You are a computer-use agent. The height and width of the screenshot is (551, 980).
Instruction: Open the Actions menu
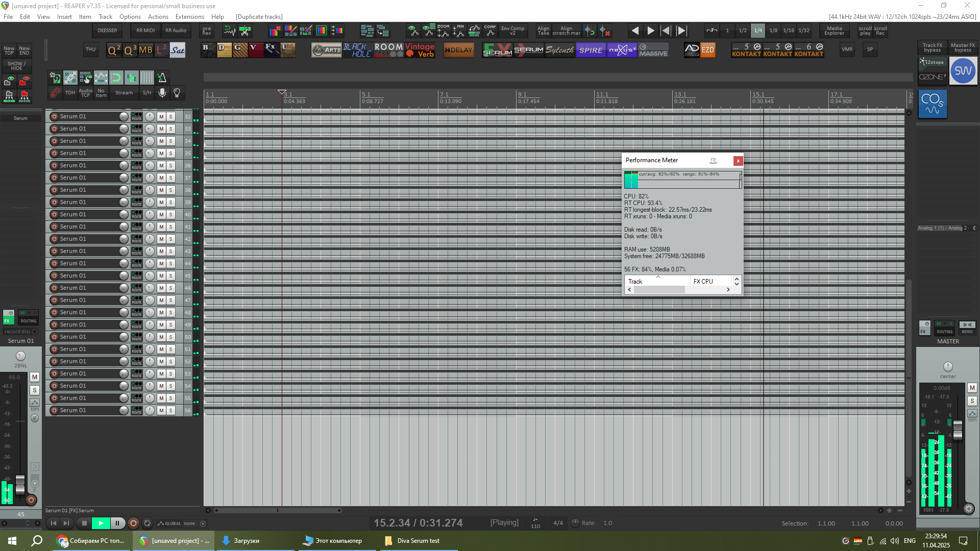[x=158, y=17]
